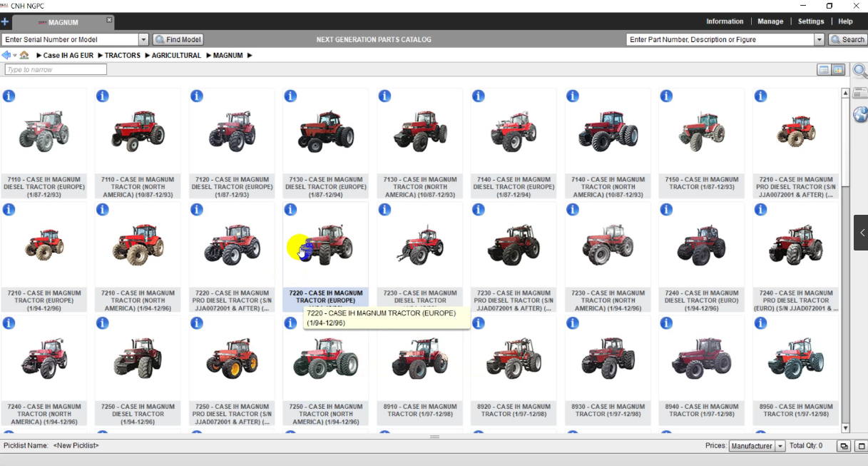The image size is (868, 466).
Task: Show info for 7110 Tractor (North America)
Action: pos(103,96)
